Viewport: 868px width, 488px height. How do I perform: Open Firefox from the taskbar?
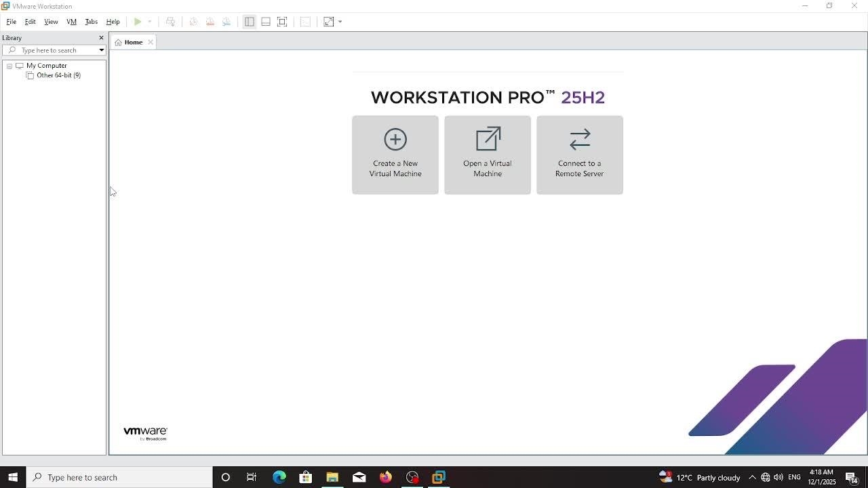pyautogui.click(x=386, y=477)
